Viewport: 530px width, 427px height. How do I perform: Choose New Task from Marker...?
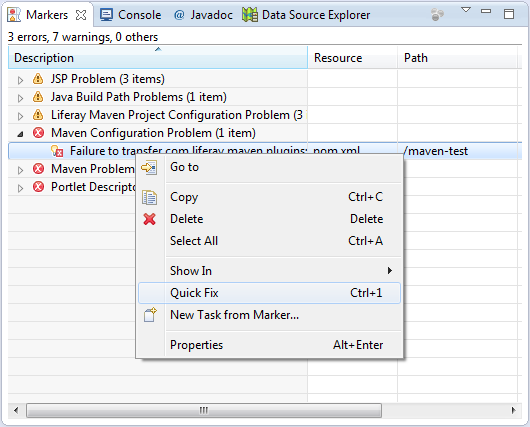269,315
